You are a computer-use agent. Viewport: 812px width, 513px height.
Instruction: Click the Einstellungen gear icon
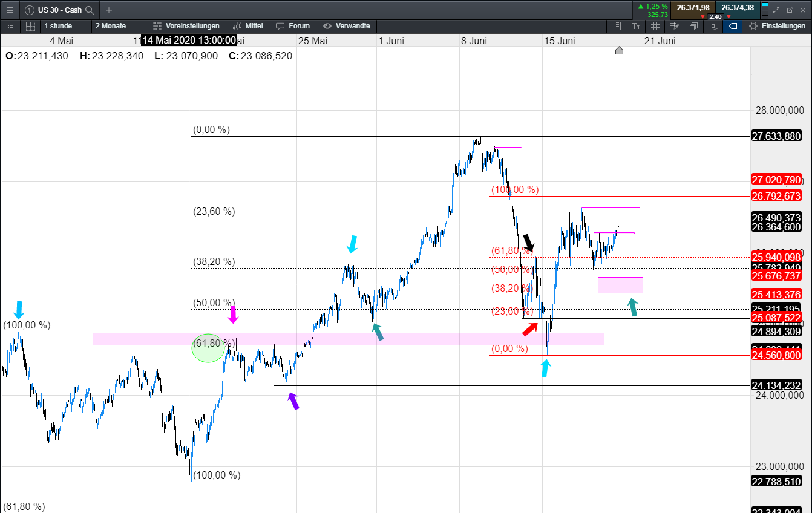(753, 26)
